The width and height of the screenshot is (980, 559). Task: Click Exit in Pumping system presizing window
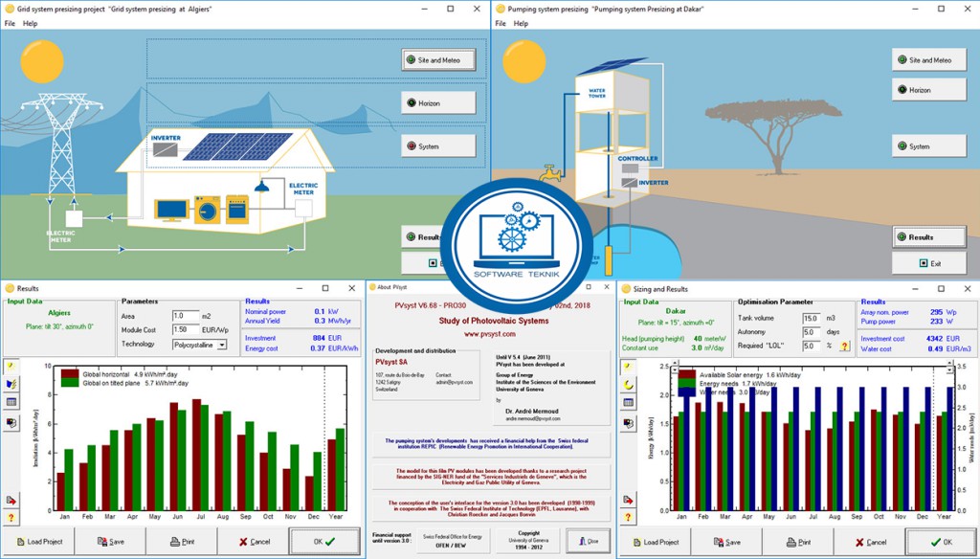tap(928, 263)
